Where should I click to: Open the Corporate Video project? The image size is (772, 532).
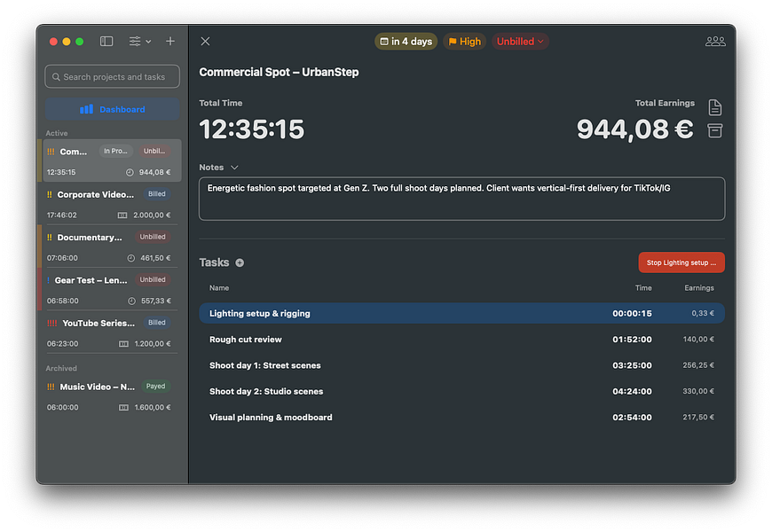(x=113, y=204)
